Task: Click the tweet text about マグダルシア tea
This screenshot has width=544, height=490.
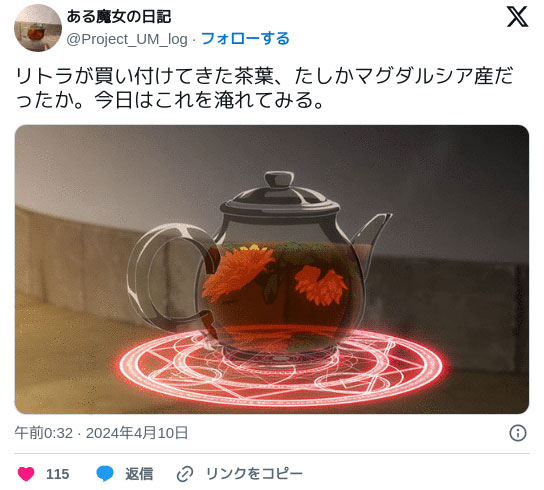Action: point(264,88)
